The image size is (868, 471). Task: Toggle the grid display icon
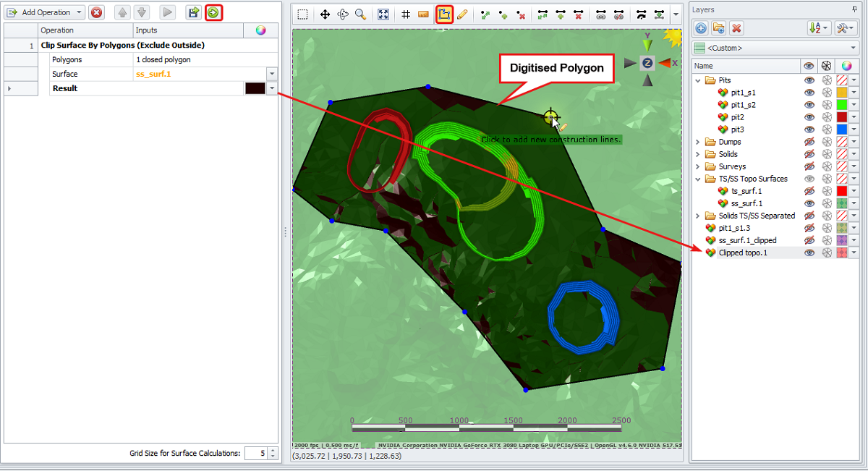click(406, 14)
